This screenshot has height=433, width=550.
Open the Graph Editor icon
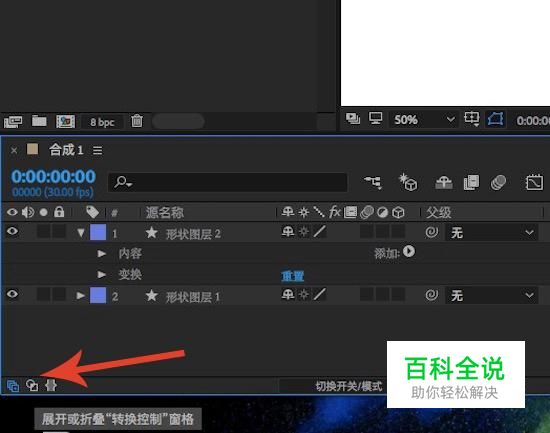click(x=534, y=182)
